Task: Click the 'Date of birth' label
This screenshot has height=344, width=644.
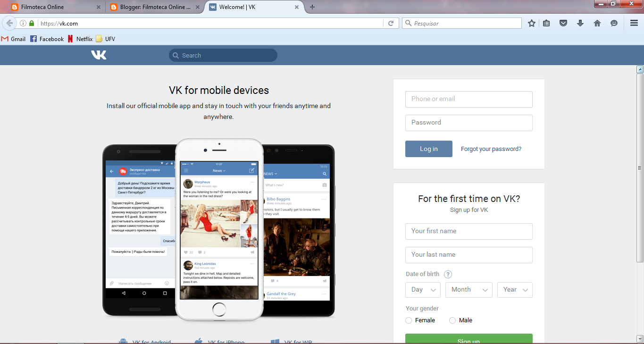Action: coord(422,274)
